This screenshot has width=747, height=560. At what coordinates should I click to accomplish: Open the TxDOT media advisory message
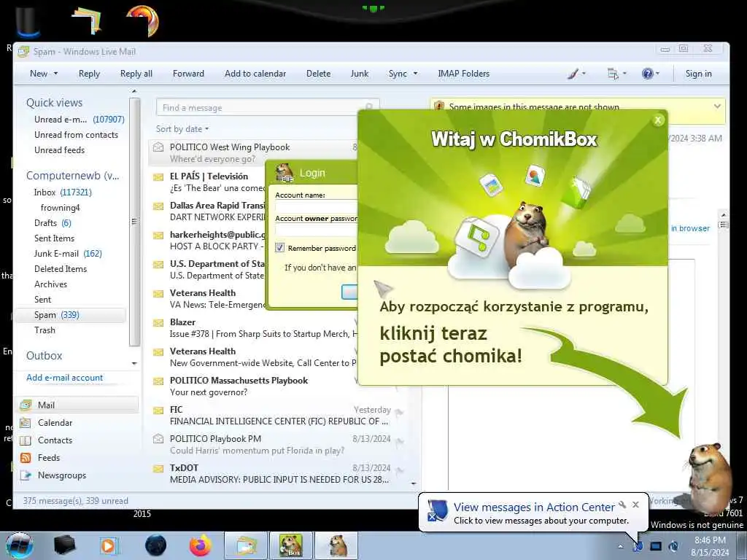(279, 474)
